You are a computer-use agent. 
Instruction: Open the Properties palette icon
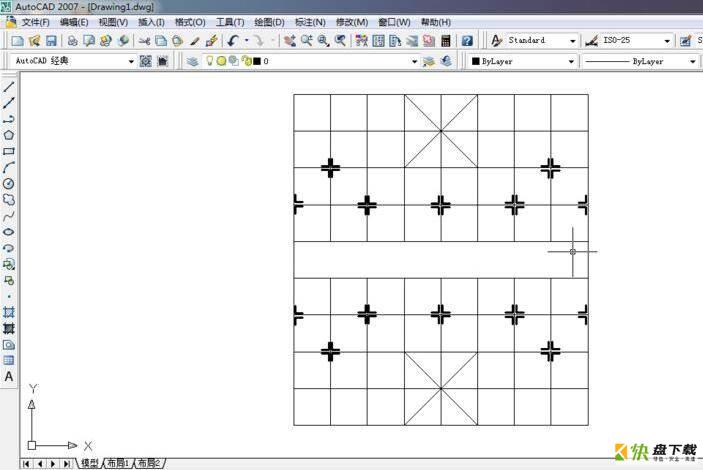tap(361, 41)
